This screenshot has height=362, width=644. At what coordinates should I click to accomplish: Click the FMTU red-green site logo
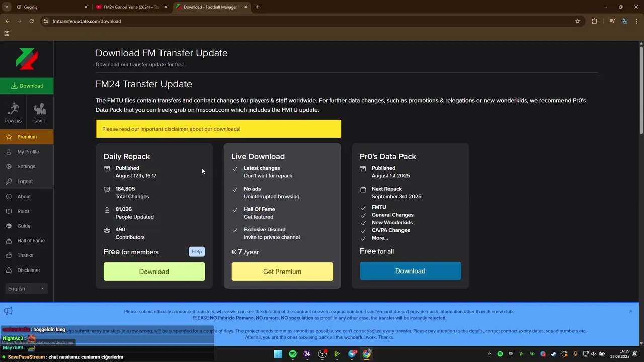(x=27, y=59)
